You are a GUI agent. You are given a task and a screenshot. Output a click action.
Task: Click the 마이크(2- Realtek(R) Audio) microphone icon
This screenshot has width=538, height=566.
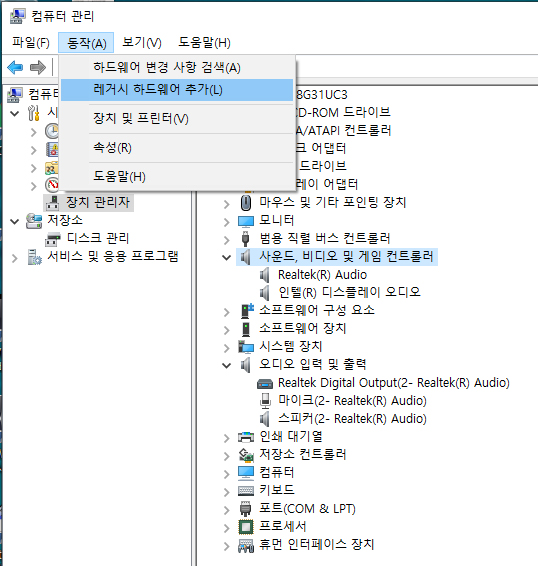click(x=265, y=401)
